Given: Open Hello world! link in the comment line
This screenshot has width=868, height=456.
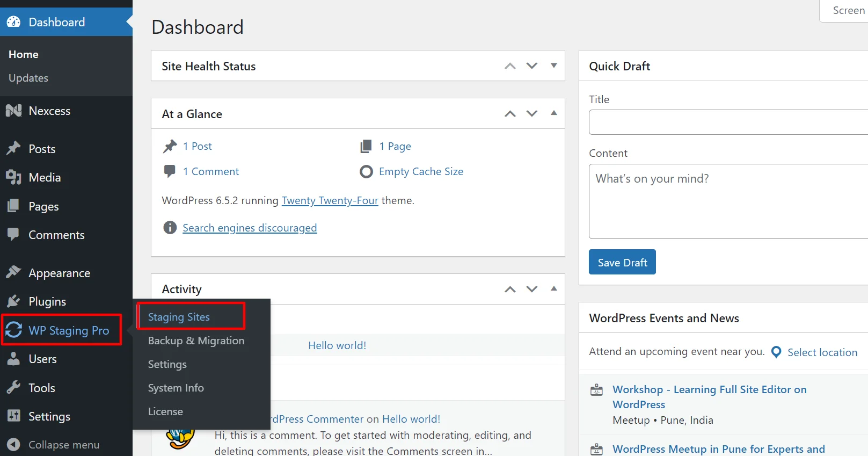Looking at the screenshot, I should coord(411,419).
